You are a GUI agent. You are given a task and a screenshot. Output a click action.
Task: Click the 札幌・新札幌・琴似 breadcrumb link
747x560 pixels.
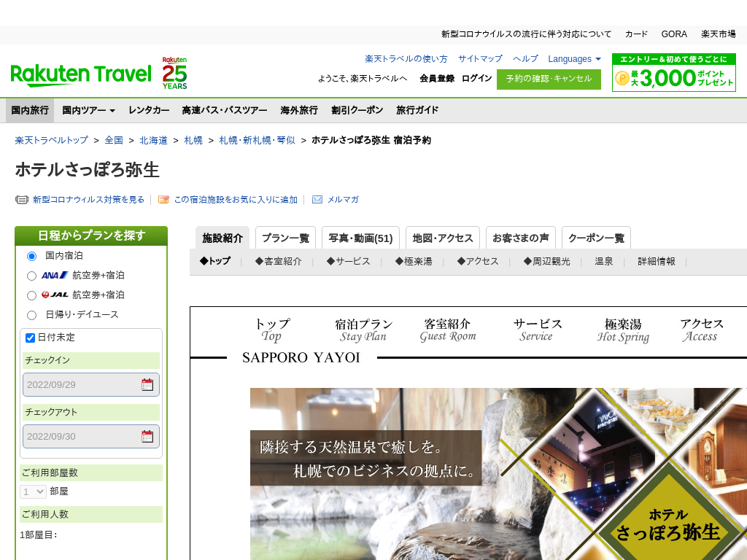click(258, 141)
